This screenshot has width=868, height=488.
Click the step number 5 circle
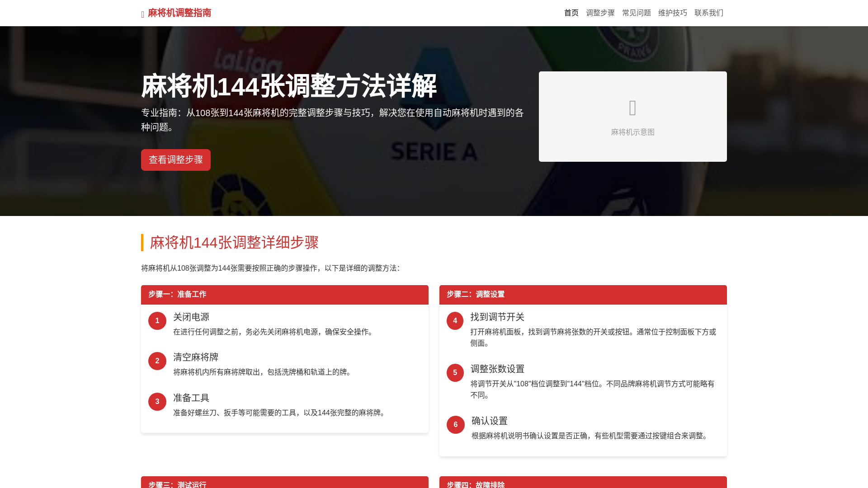click(x=455, y=373)
